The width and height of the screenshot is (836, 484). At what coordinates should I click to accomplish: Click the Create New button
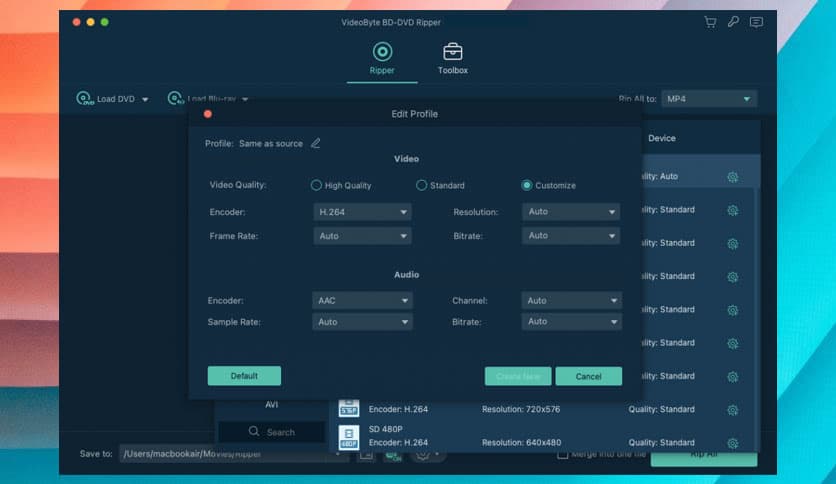518,376
